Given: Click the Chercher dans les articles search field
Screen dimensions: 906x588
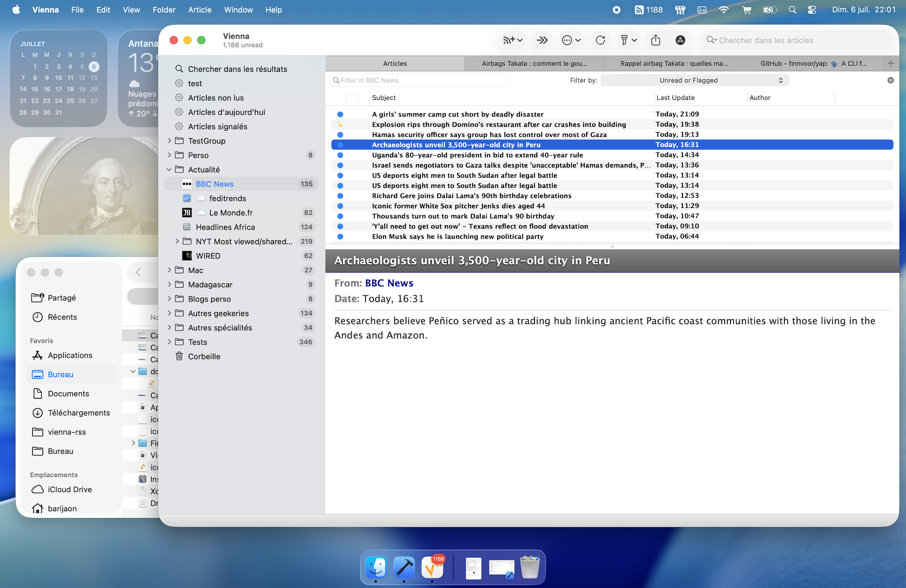Looking at the screenshot, I should tap(797, 40).
